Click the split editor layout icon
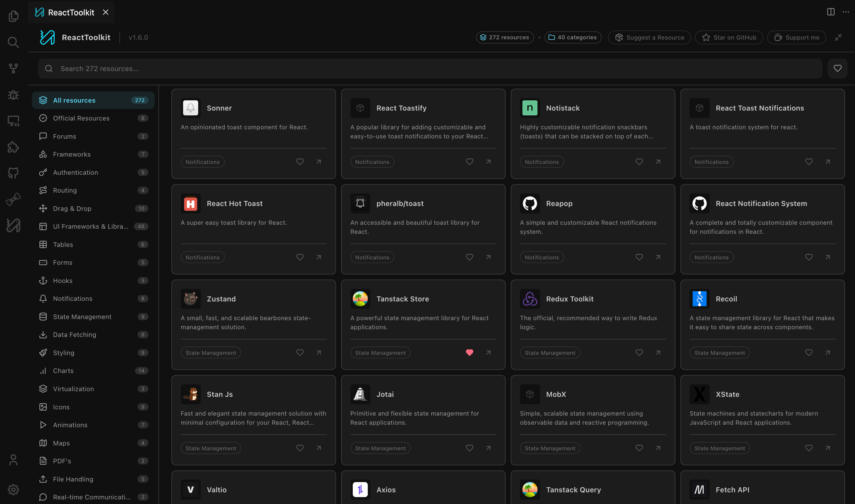 (x=831, y=12)
